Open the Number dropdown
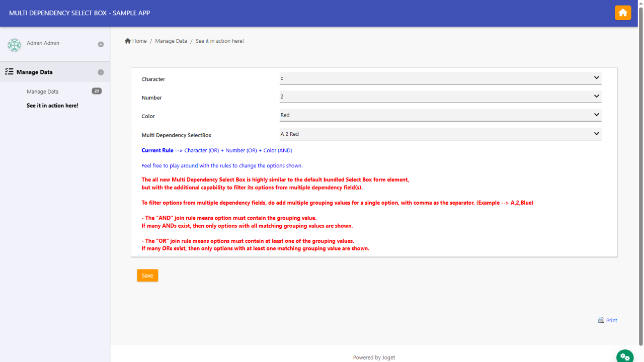 [440, 97]
